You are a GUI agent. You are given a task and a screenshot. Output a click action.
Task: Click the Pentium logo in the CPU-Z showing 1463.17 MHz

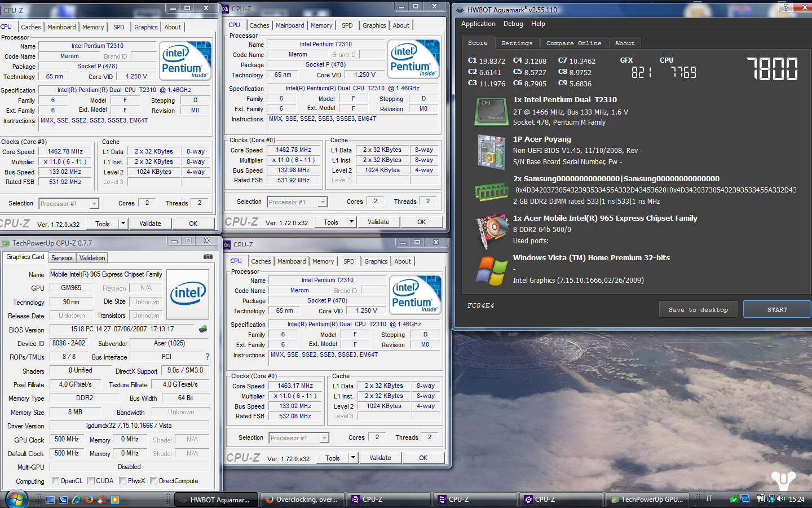pos(415,295)
